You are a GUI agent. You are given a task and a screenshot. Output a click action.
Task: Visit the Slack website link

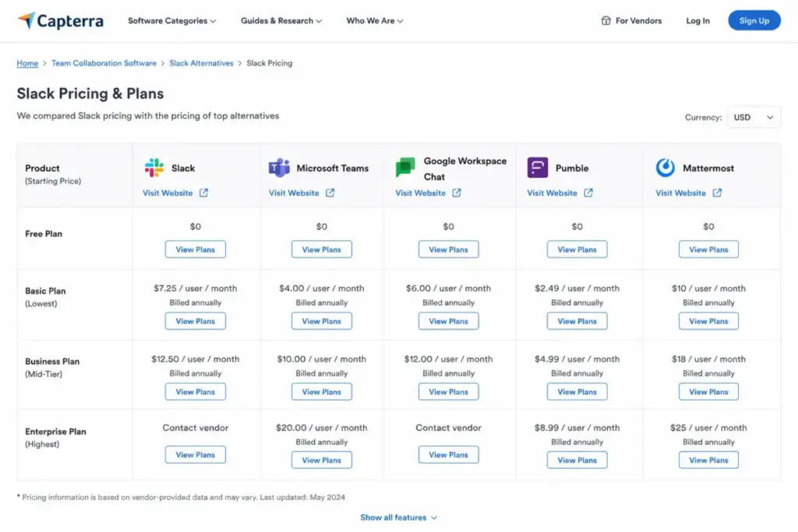click(168, 192)
